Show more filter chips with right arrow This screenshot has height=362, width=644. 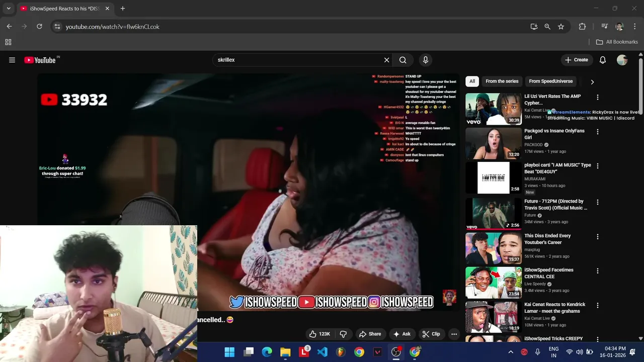click(592, 82)
